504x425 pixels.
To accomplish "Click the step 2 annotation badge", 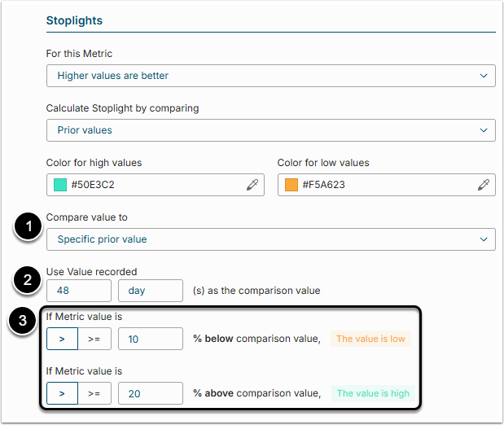I will (x=28, y=281).
